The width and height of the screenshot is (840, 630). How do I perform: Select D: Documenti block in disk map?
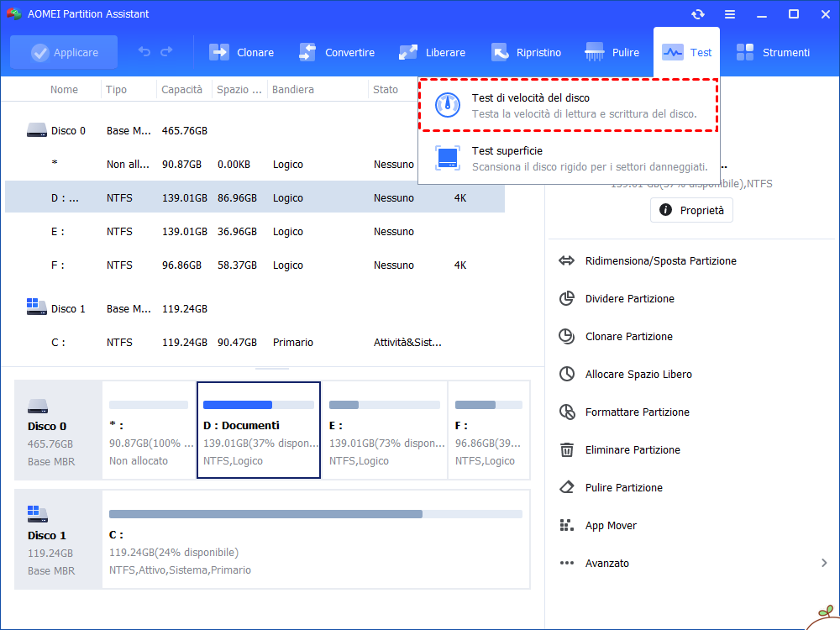259,430
